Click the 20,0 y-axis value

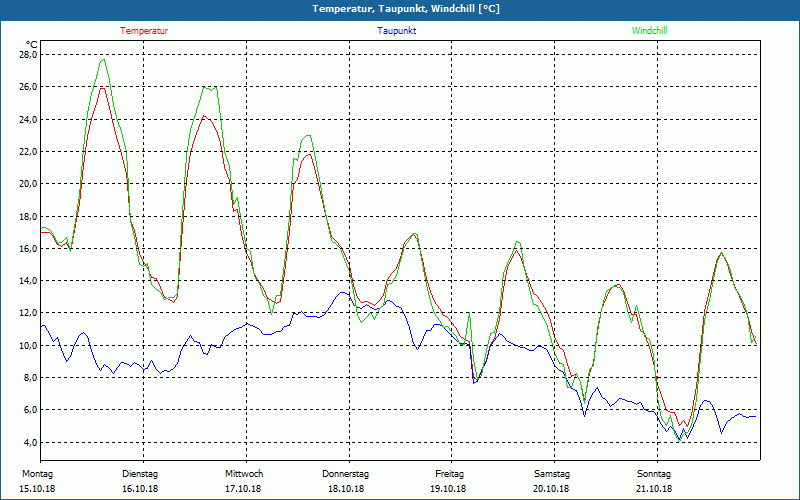point(29,184)
